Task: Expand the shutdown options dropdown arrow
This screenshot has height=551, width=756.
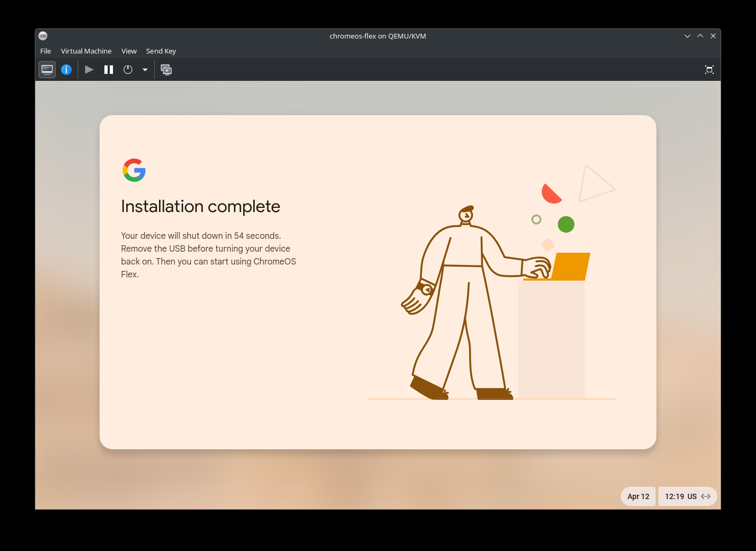Action: click(145, 70)
